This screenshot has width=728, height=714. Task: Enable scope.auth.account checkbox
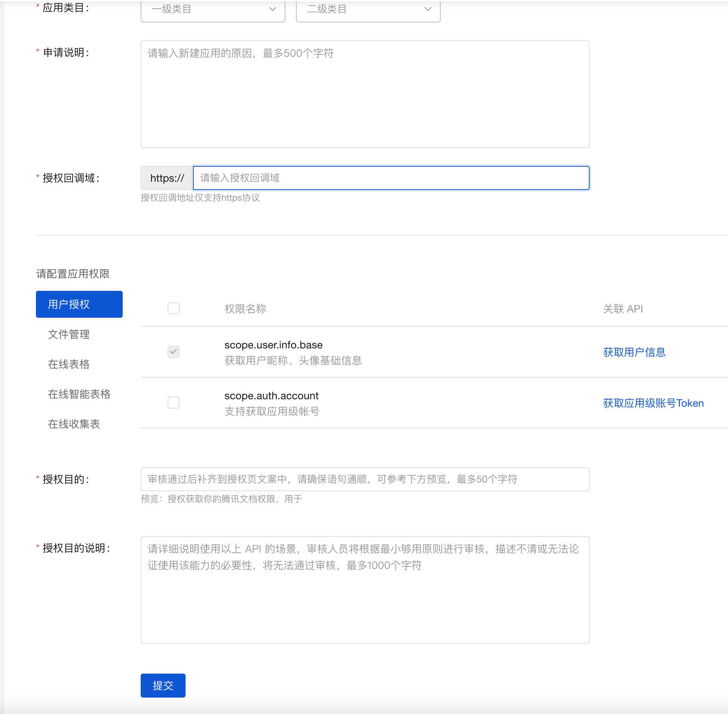click(173, 403)
